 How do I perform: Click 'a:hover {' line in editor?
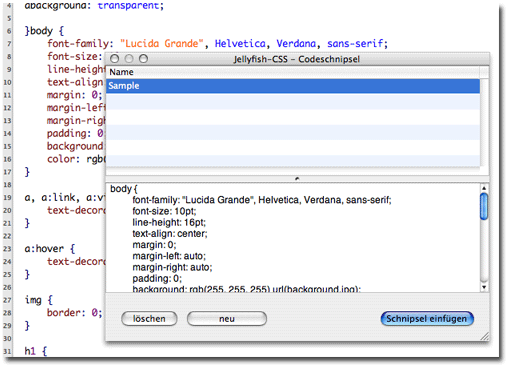(x=50, y=249)
